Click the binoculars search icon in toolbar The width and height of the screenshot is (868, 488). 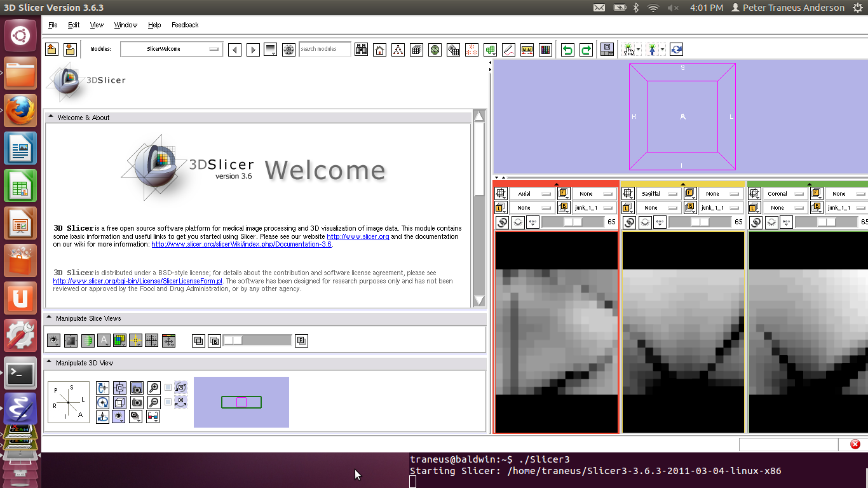pyautogui.click(x=361, y=50)
